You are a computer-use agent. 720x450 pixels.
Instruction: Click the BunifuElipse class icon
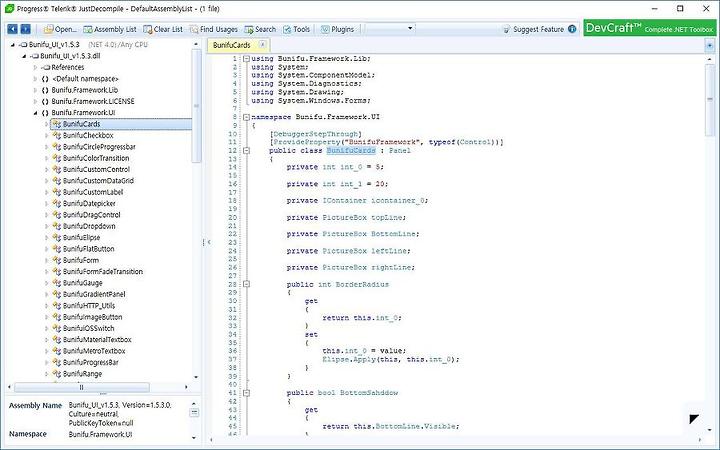coord(56,237)
